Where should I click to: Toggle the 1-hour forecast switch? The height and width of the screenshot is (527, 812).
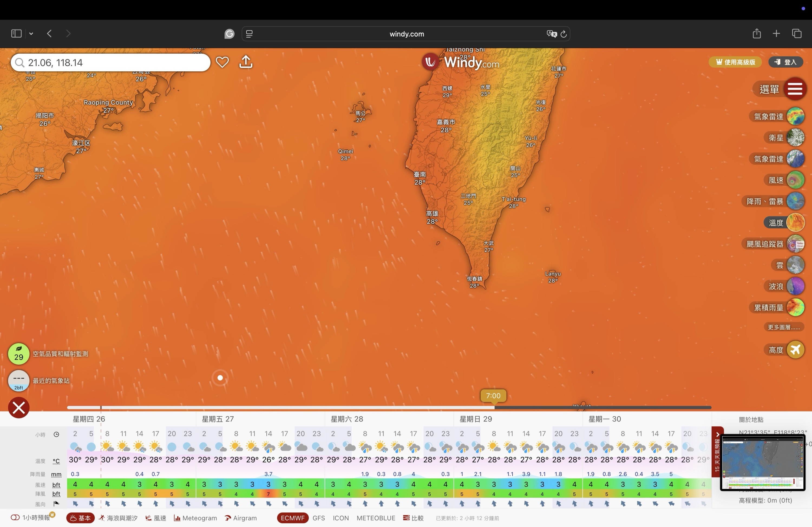(x=15, y=518)
